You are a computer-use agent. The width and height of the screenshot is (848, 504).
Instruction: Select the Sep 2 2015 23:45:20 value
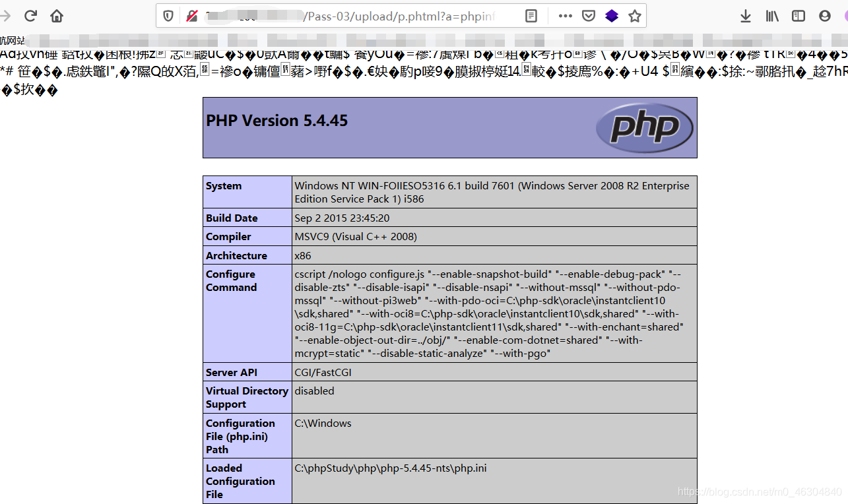(342, 218)
